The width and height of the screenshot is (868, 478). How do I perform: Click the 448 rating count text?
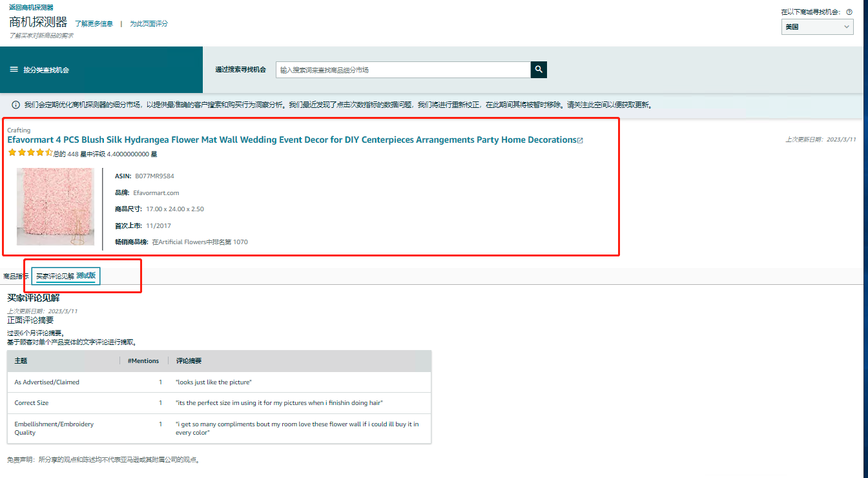(x=106, y=154)
